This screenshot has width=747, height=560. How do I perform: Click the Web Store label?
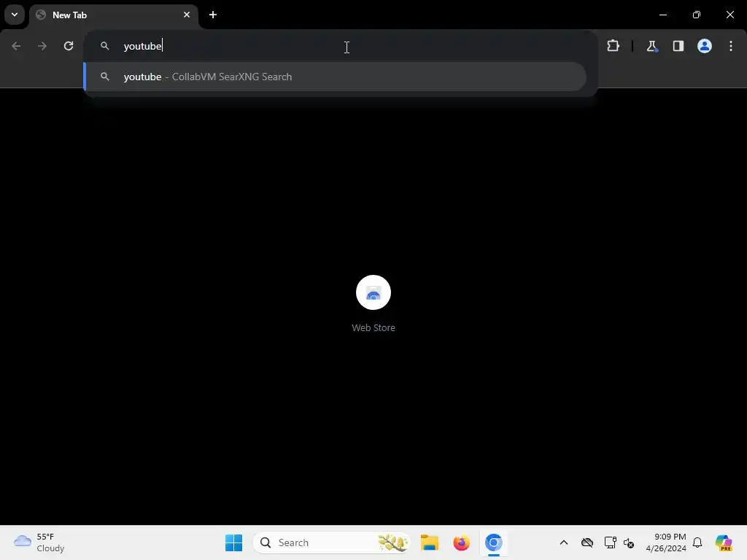(373, 328)
